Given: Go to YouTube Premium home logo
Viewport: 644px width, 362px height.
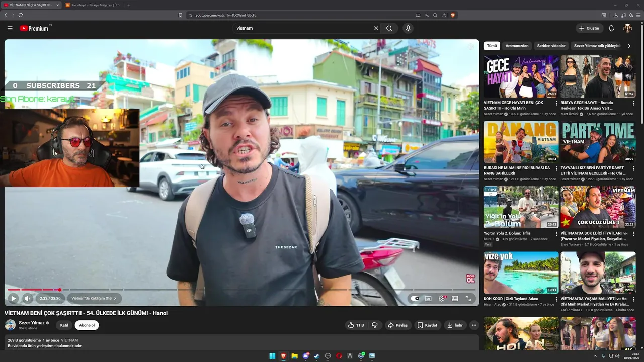Looking at the screenshot, I should [35, 28].
